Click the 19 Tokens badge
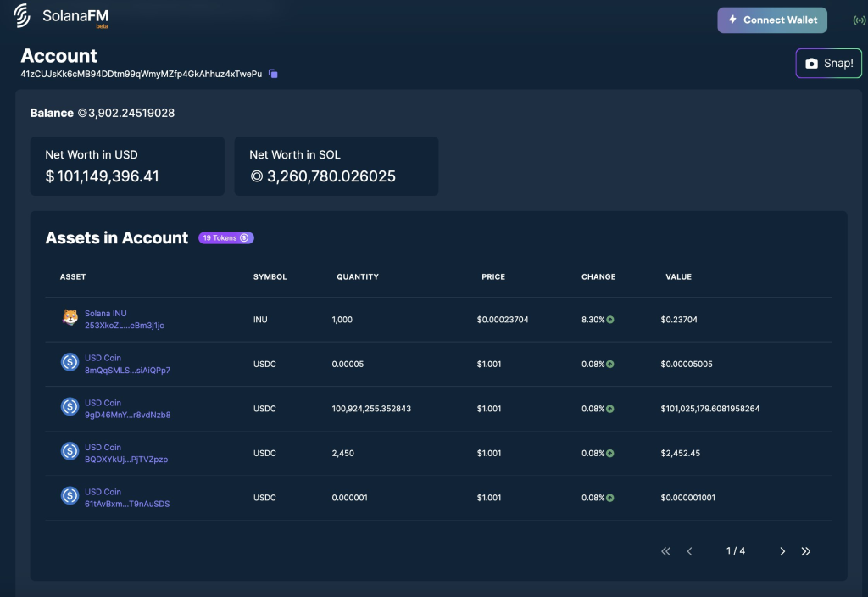This screenshot has height=597, width=868. [x=225, y=238]
